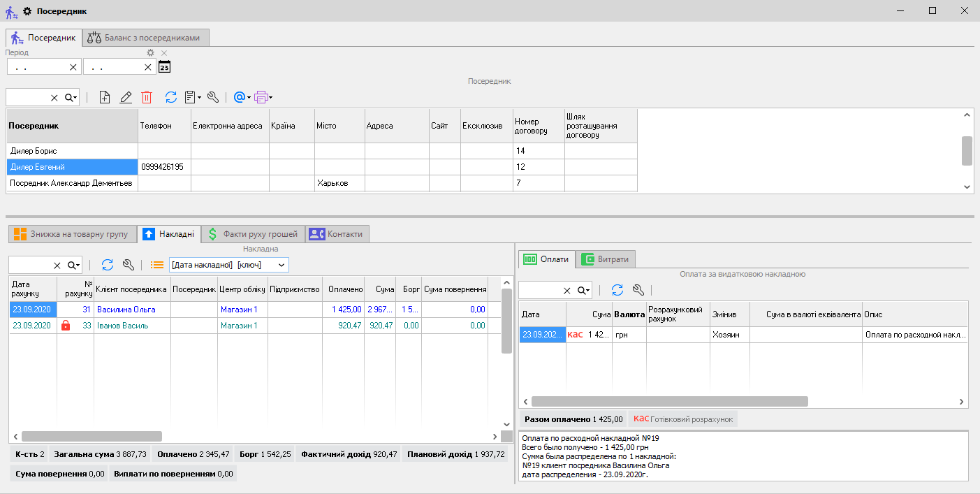The width and height of the screenshot is (980, 494).
Task: Refresh the payments list in Оплати panel
Action: point(617,290)
